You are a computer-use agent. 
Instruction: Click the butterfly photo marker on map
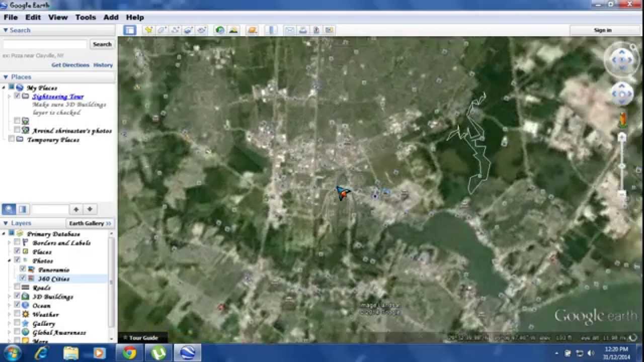pyautogui.click(x=343, y=193)
